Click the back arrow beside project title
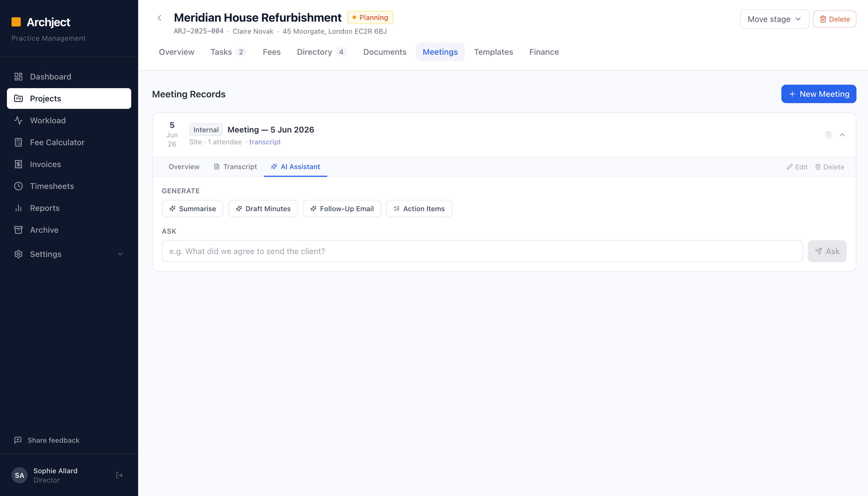Screen dimensions: 868x496 (x=159, y=18)
